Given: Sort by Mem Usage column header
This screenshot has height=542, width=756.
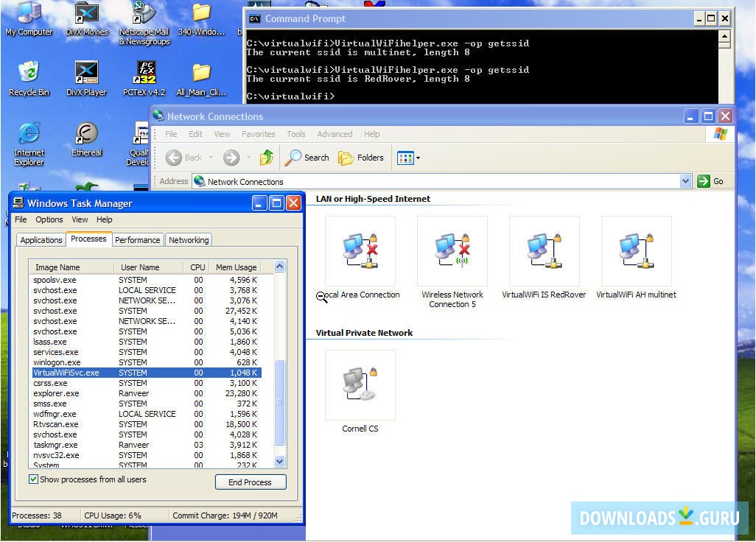Looking at the screenshot, I should tap(235, 267).
